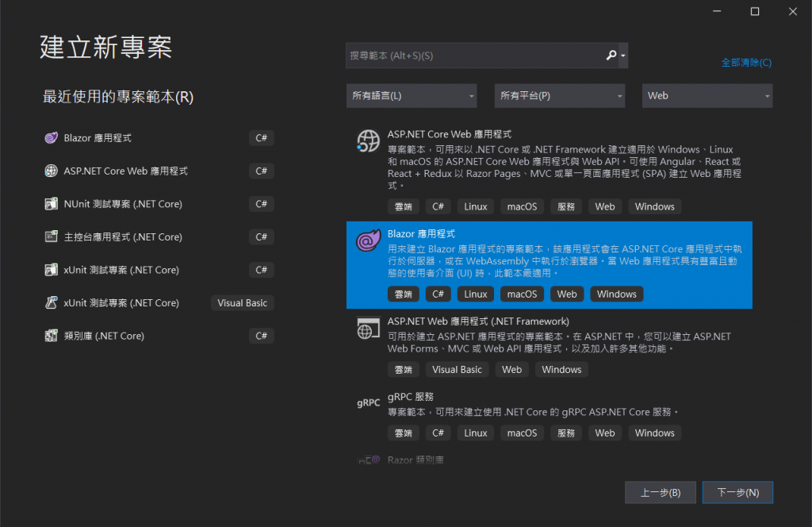
Task: Click the search magnifier icon
Action: [611, 56]
